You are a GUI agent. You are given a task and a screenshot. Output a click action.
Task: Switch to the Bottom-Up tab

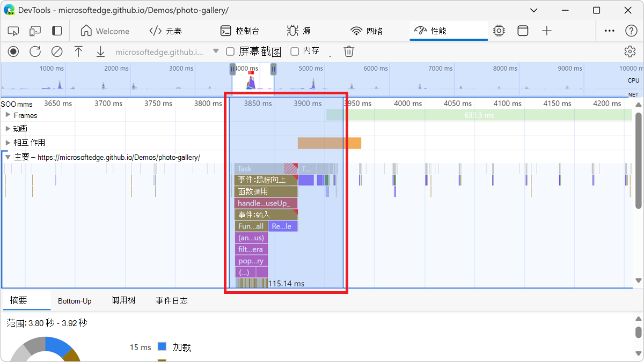coord(75,301)
